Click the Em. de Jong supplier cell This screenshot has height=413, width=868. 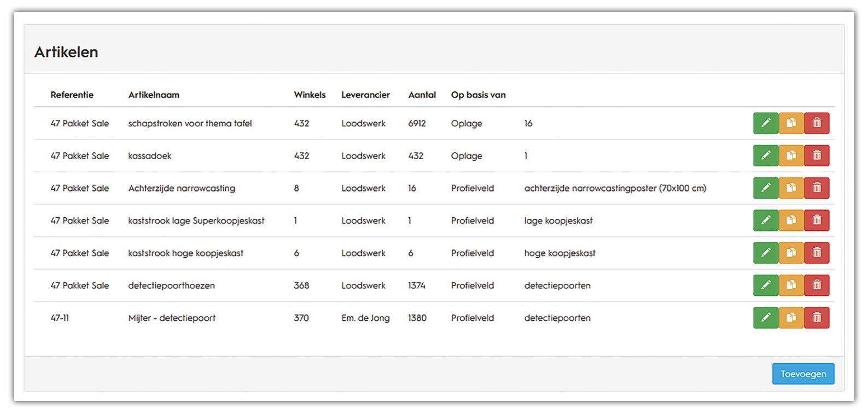(x=365, y=318)
